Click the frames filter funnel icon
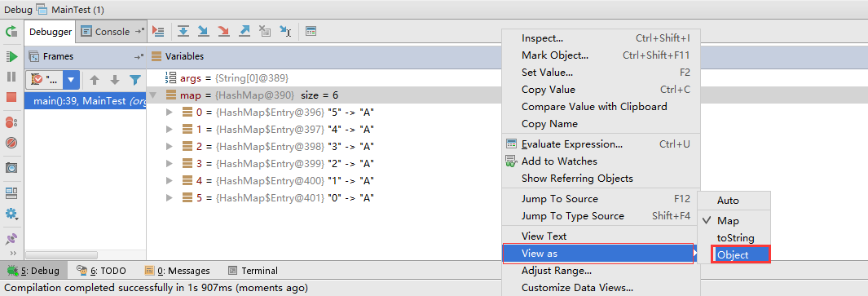The image size is (868, 296). pos(134,80)
